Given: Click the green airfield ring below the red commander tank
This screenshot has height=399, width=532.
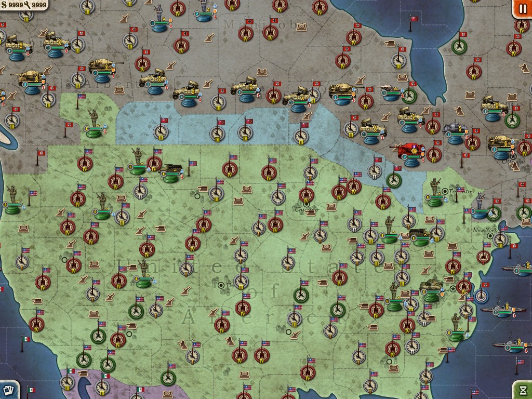Looking at the screenshot, I should point(394,180).
